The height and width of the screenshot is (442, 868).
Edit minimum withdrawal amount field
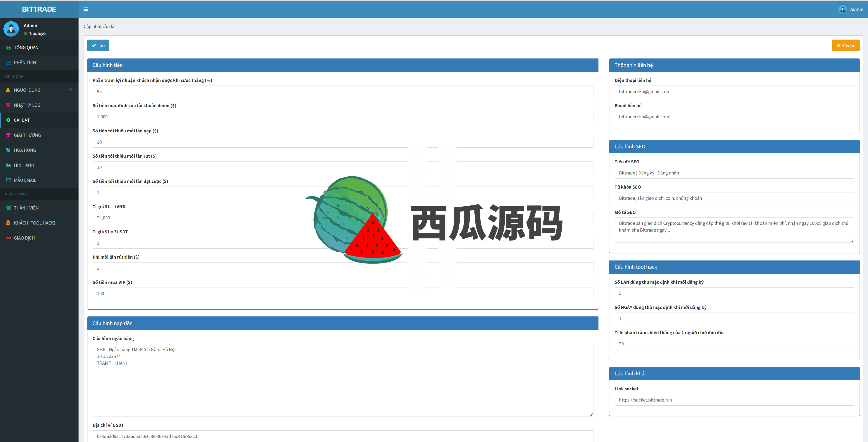click(x=343, y=167)
